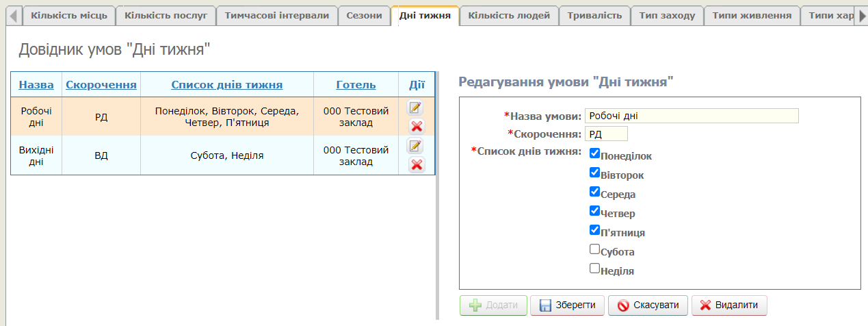
Task: Click the Скорочення input field
Action: tap(605, 134)
